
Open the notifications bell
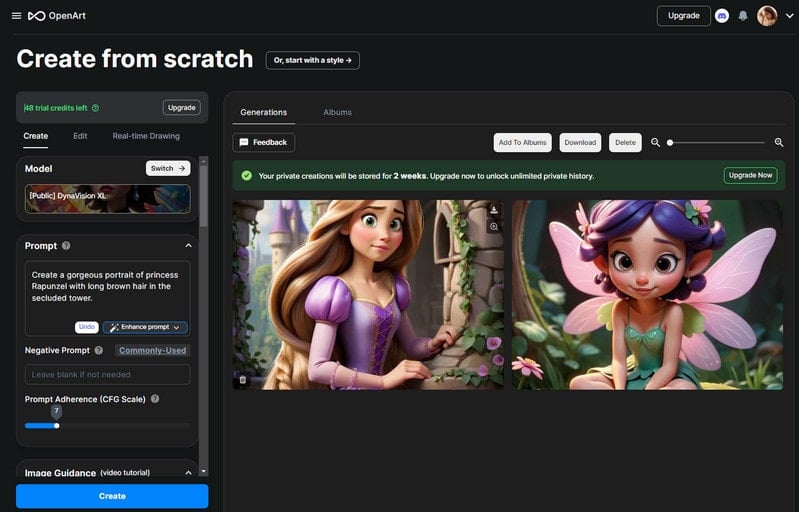click(743, 16)
